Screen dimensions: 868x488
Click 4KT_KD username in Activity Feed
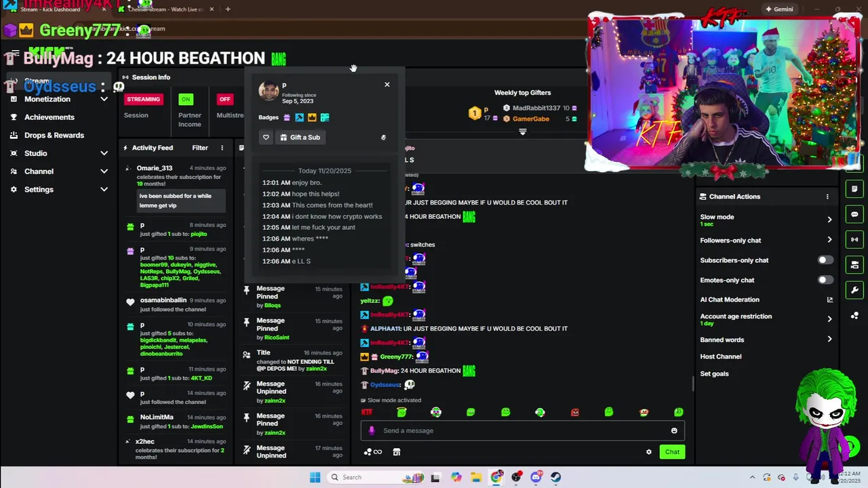pyautogui.click(x=201, y=378)
